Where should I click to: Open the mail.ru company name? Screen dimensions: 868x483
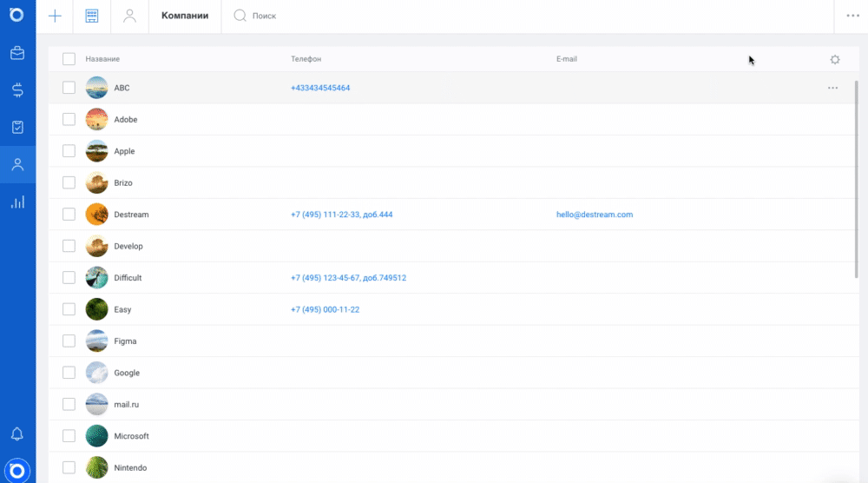(126, 404)
